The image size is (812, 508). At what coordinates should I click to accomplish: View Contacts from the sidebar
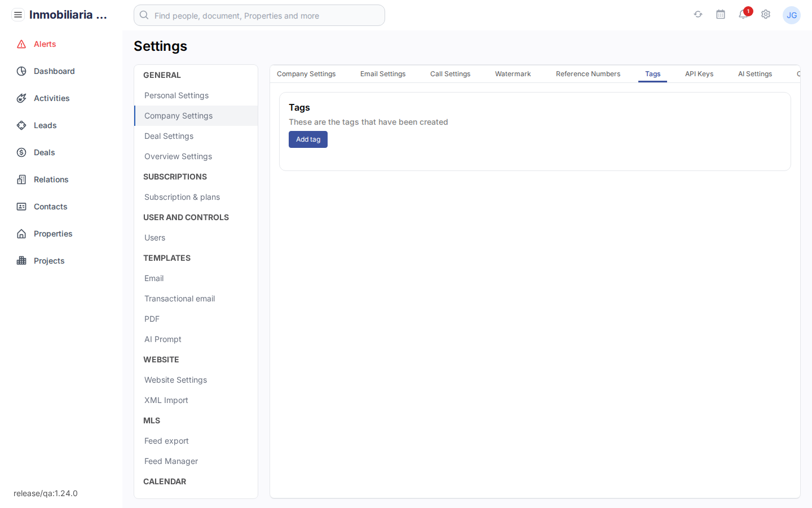[x=50, y=207]
